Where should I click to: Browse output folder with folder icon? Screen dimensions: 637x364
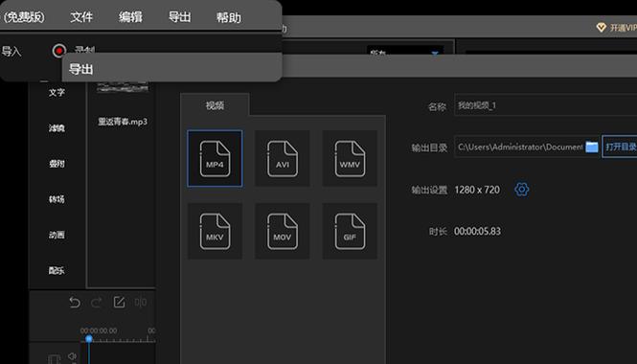point(592,147)
